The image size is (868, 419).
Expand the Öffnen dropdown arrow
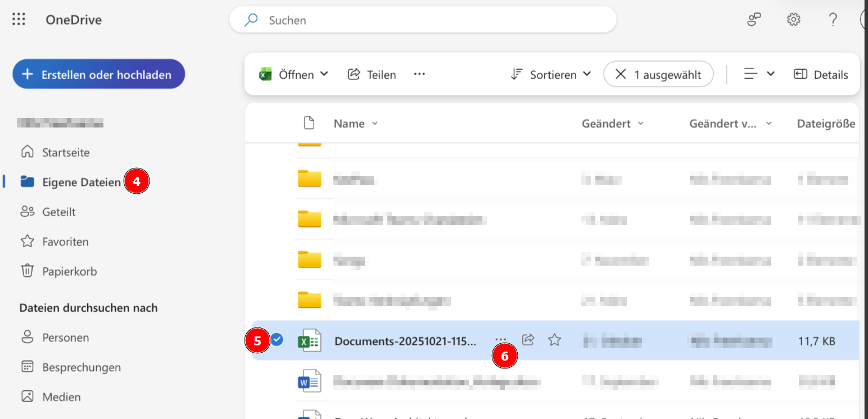click(324, 74)
